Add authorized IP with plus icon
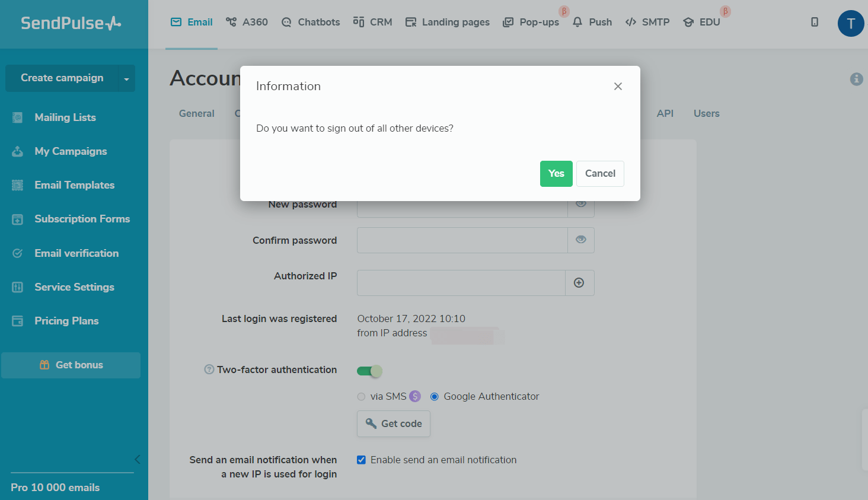868x500 pixels. tap(579, 283)
